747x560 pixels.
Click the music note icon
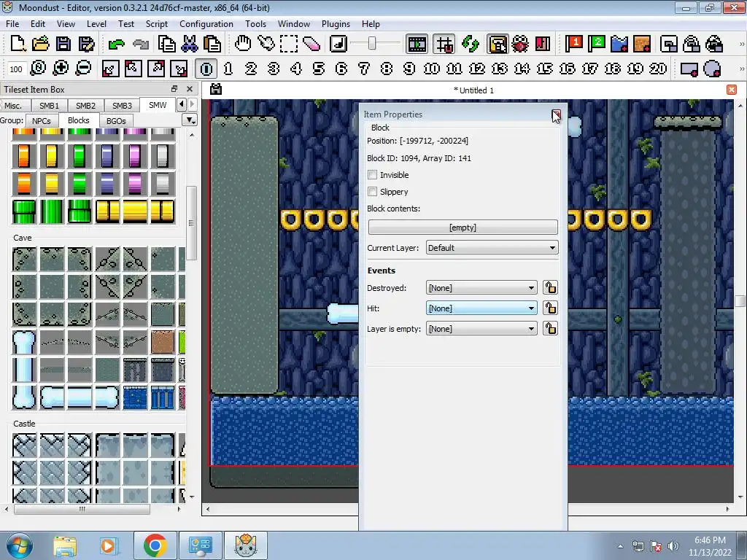click(x=338, y=44)
